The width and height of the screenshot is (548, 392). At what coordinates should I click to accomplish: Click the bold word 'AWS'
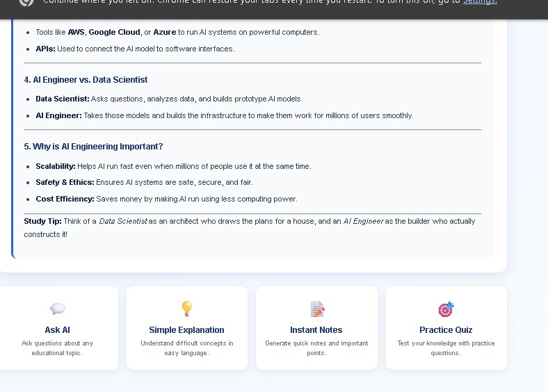tap(76, 32)
